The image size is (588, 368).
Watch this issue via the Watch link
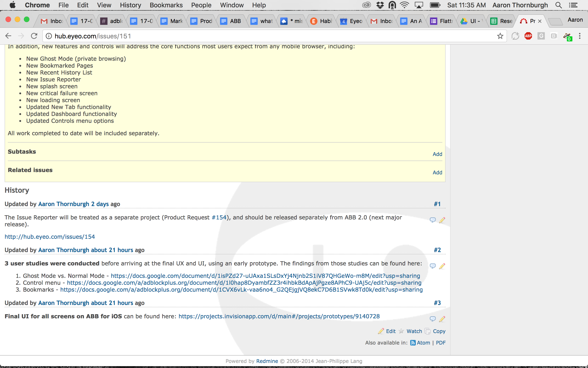point(414,331)
